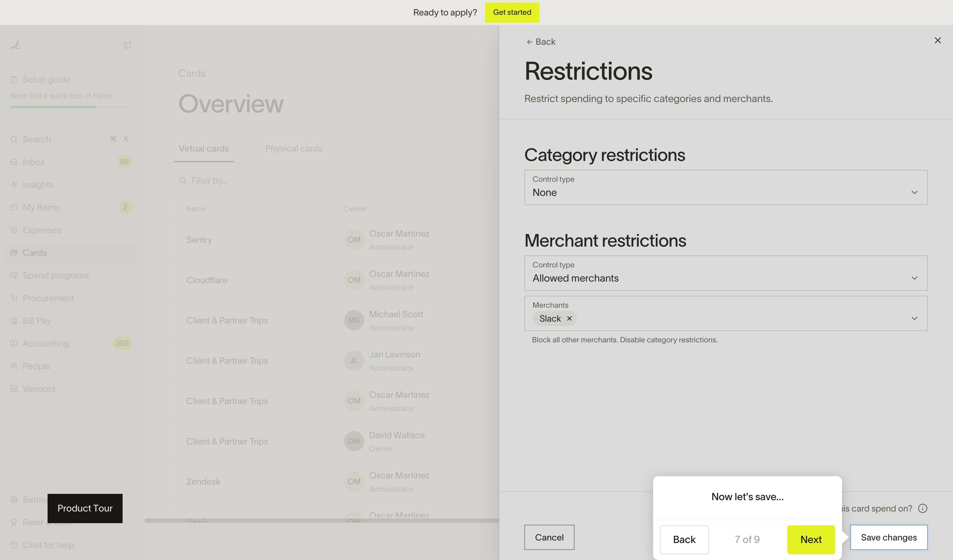Open My Ramp in the sidebar
This screenshot has width=953, height=560.
pos(71,207)
